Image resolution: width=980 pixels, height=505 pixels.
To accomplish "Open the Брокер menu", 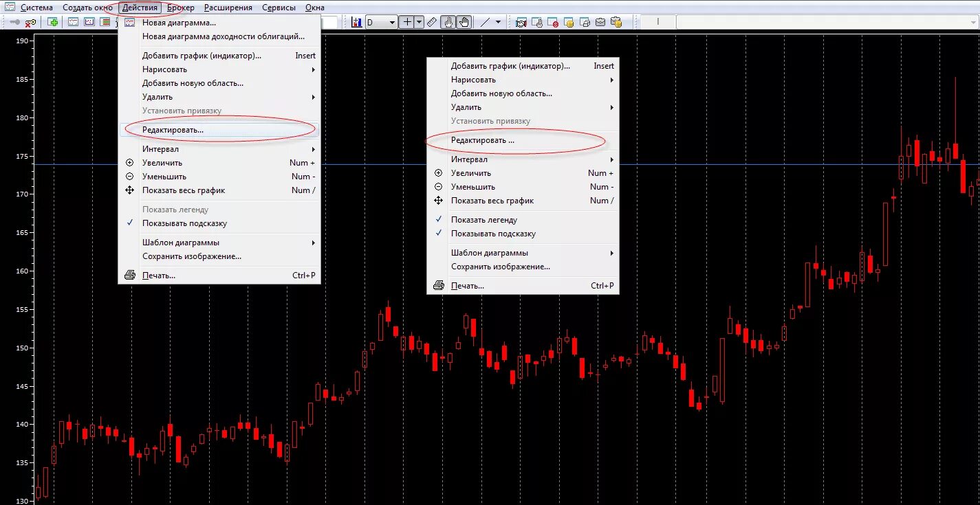I will tap(180, 8).
